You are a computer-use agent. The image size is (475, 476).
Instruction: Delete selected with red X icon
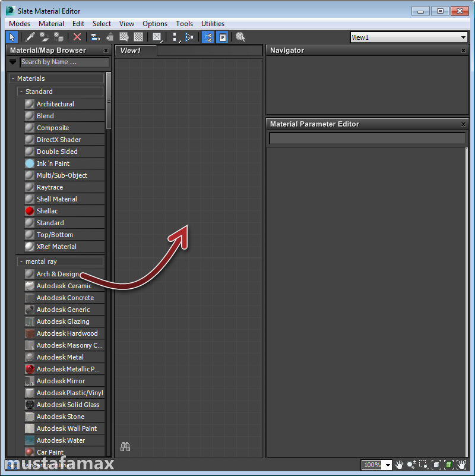[x=77, y=37]
